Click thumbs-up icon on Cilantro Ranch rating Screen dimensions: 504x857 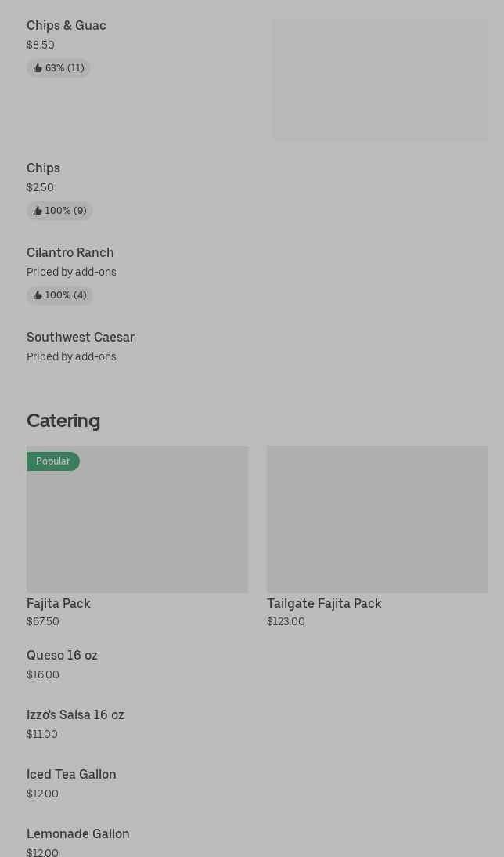tap(38, 295)
